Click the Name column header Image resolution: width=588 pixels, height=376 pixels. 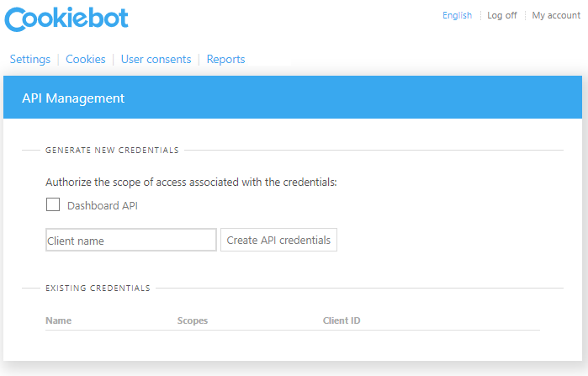coord(58,320)
